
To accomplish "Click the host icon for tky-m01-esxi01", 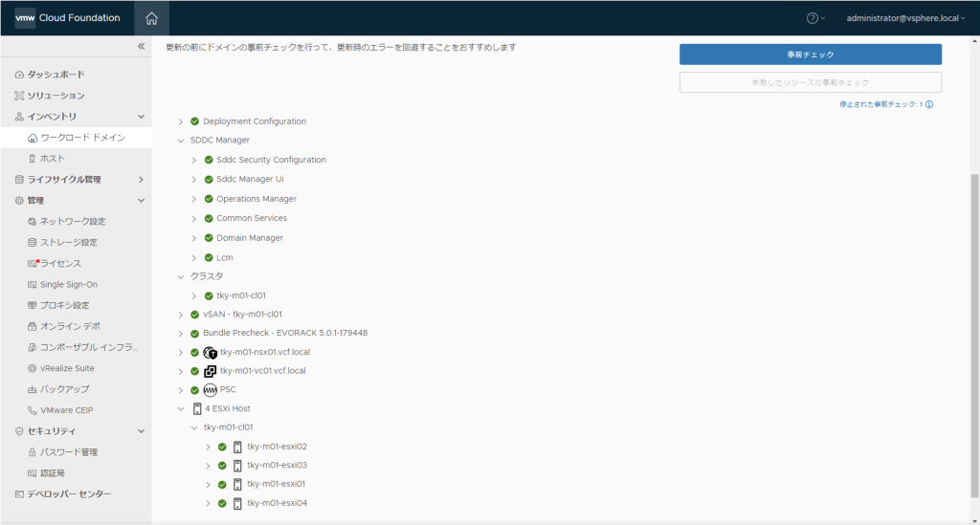I will click(x=237, y=485).
